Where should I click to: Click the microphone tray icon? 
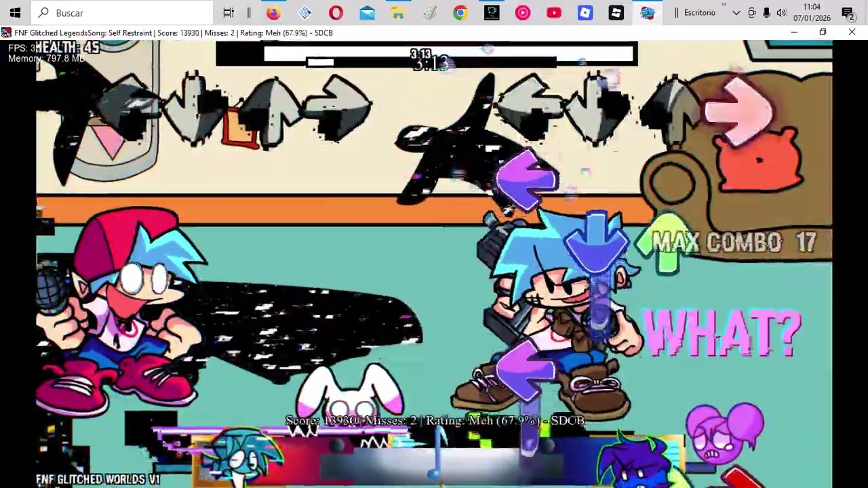tap(766, 13)
